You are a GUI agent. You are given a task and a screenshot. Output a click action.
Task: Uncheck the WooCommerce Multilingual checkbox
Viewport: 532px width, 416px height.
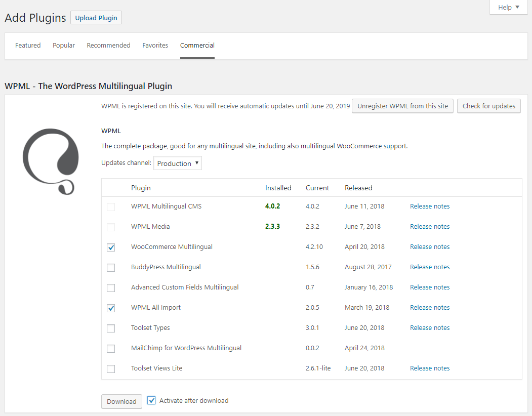tap(111, 247)
